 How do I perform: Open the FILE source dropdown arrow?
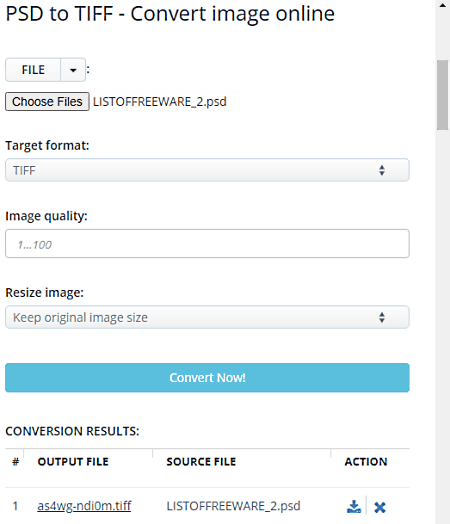click(x=73, y=70)
